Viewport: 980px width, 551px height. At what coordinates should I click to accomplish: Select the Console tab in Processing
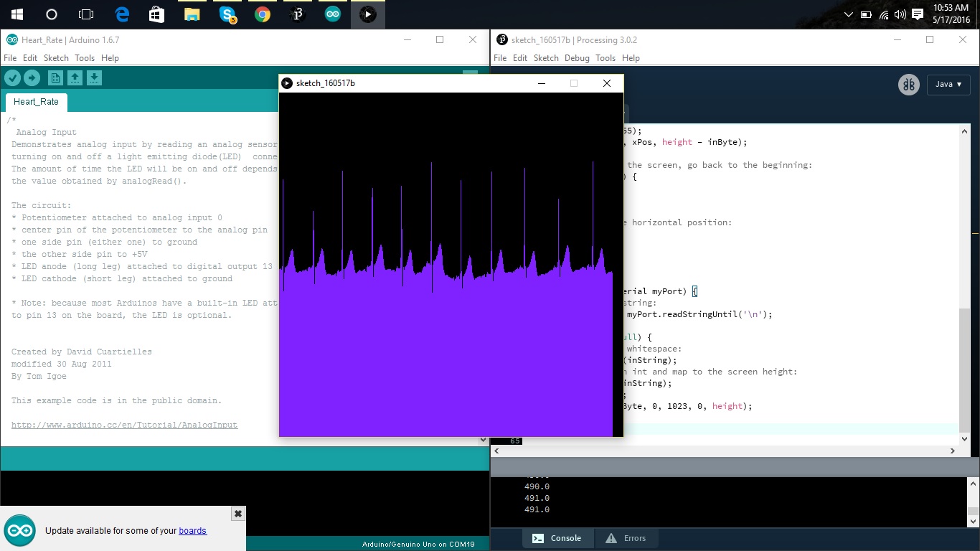point(557,538)
